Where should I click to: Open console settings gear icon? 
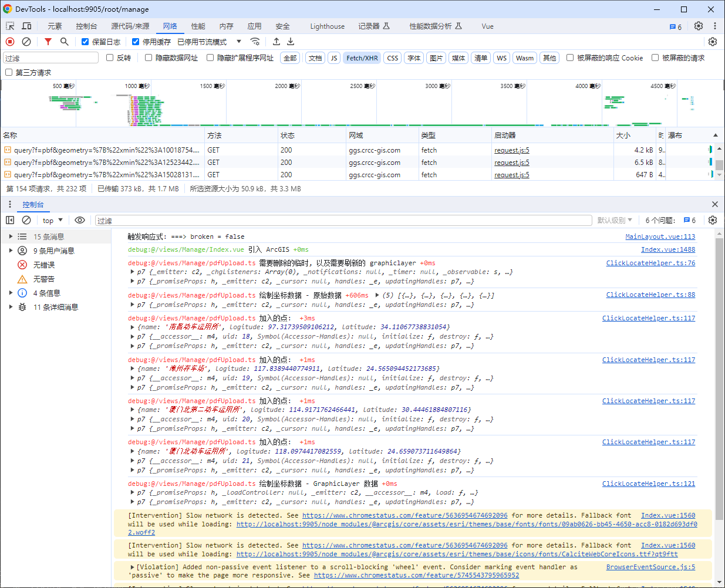point(713,220)
